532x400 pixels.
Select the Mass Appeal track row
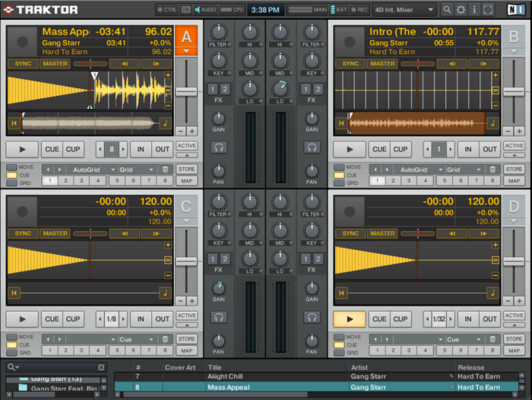coord(228,387)
